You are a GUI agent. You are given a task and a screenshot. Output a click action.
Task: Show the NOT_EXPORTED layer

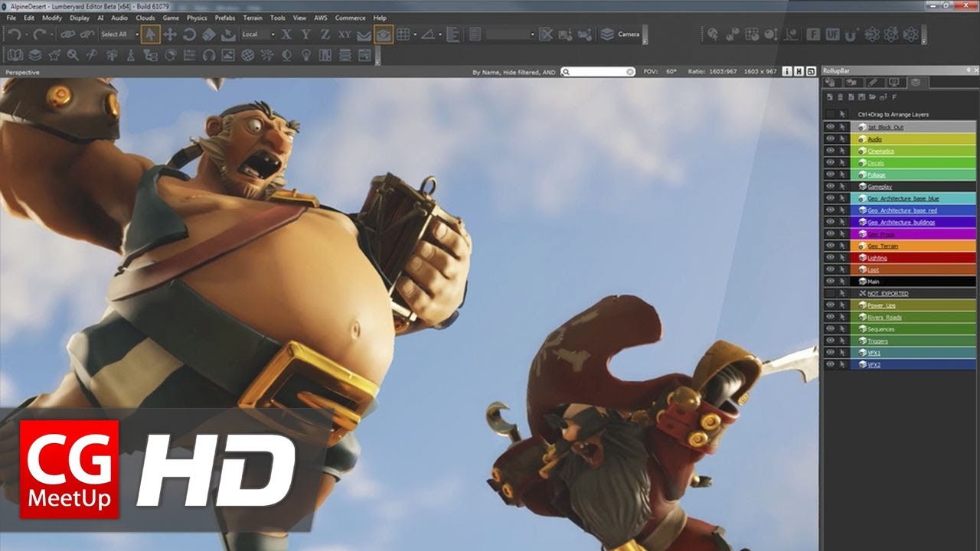[830, 293]
